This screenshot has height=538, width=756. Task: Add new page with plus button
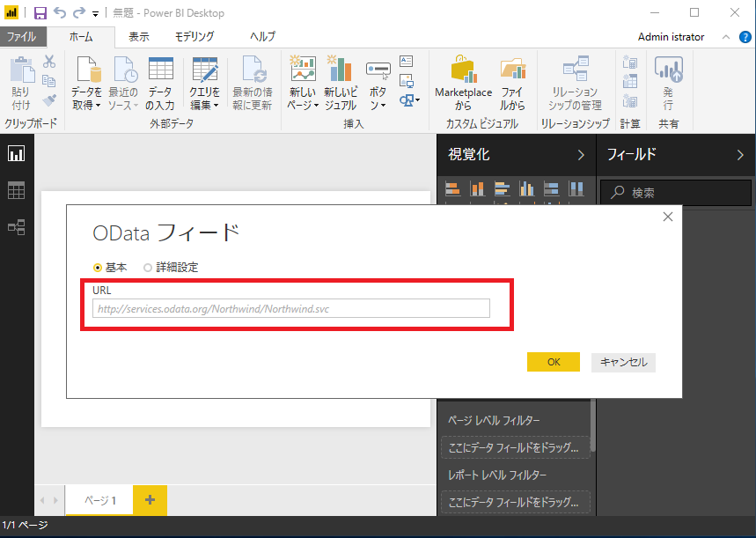click(150, 500)
